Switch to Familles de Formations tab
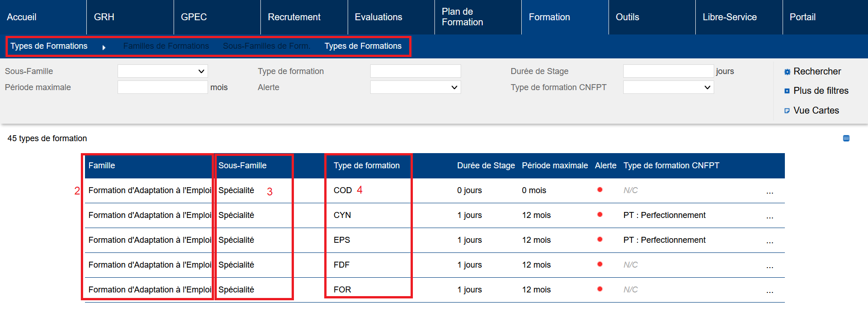Image resolution: width=868 pixels, height=309 pixels. [x=166, y=46]
